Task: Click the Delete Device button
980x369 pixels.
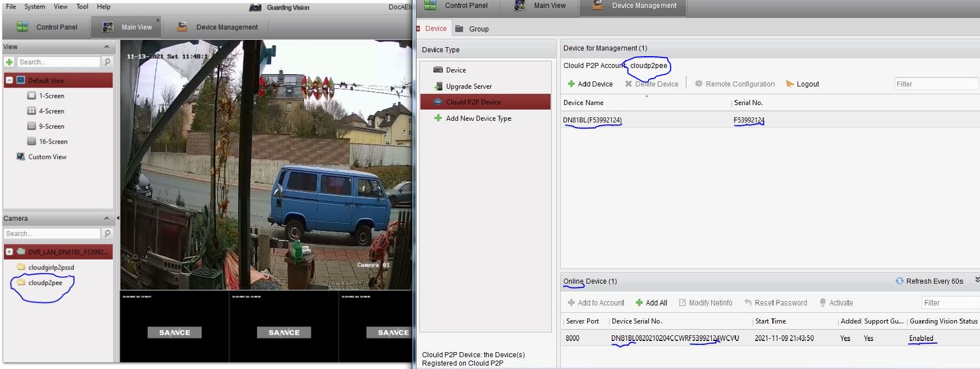Action: pyautogui.click(x=652, y=84)
